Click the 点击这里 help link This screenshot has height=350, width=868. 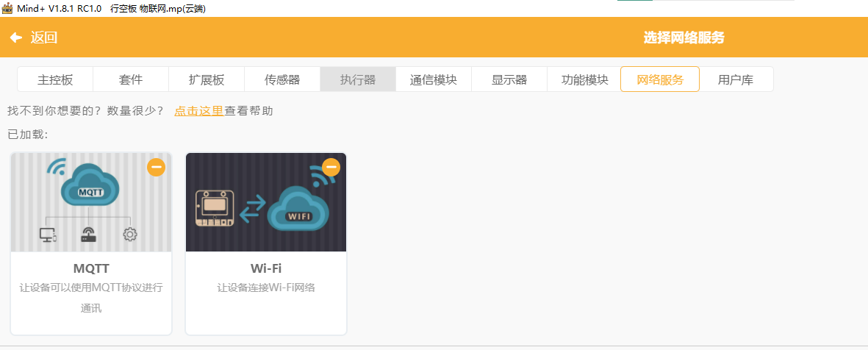[198, 111]
